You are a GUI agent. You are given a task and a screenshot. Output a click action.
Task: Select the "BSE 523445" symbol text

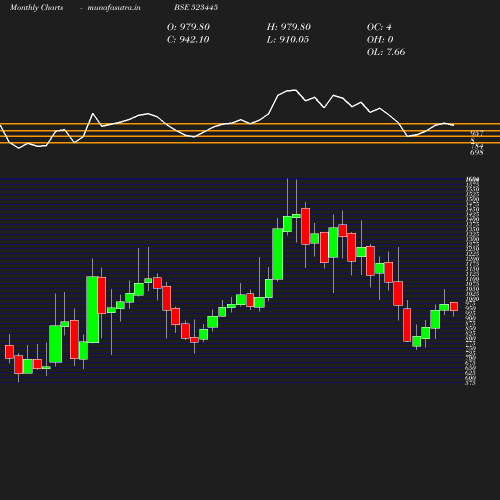[x=196, y=7]
